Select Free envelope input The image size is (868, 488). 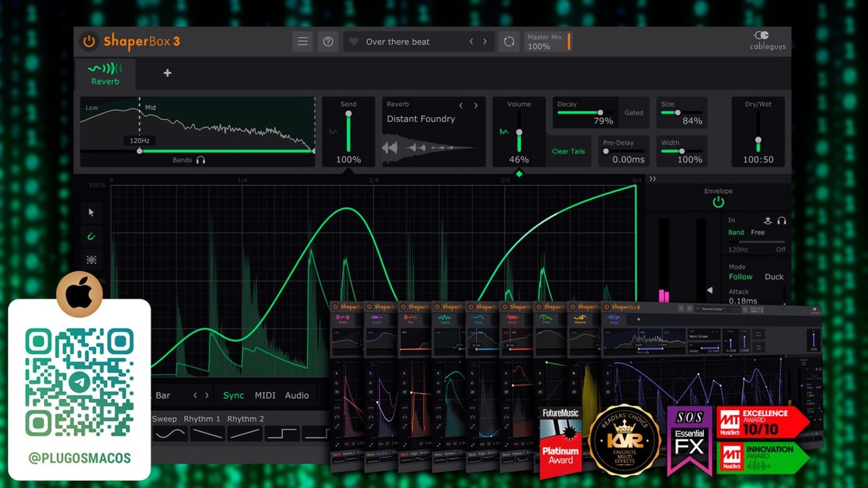(x=757, y=233)
